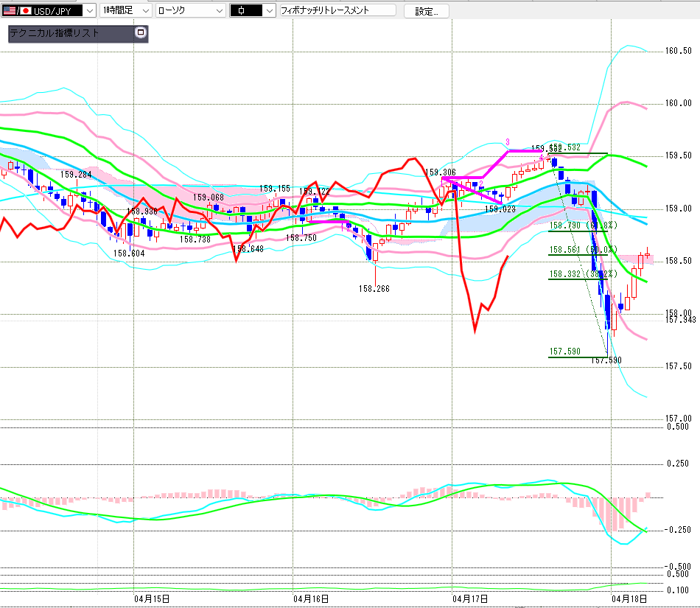Click the 159.532 Fibonacci top level label
The width and height of the screenshot is (700, 608).
coord(567,147)
